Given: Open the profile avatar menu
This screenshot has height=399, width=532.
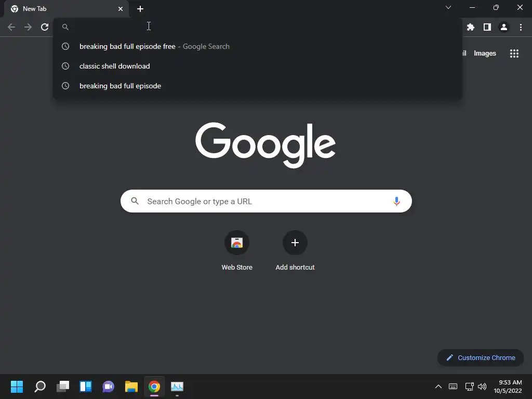Looking at the screenshot, I should [504, 27].
